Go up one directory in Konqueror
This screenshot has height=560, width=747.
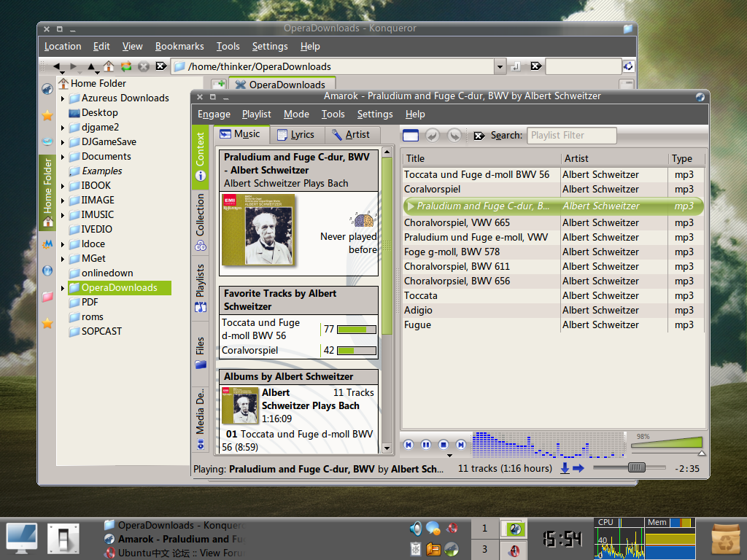(x=91, y=66)
